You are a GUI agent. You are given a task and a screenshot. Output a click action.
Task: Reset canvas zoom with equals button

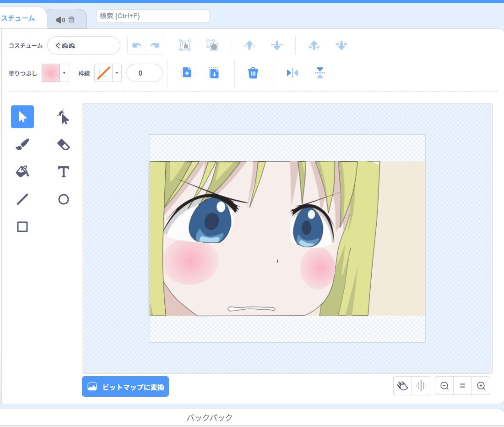pos(462,385)
